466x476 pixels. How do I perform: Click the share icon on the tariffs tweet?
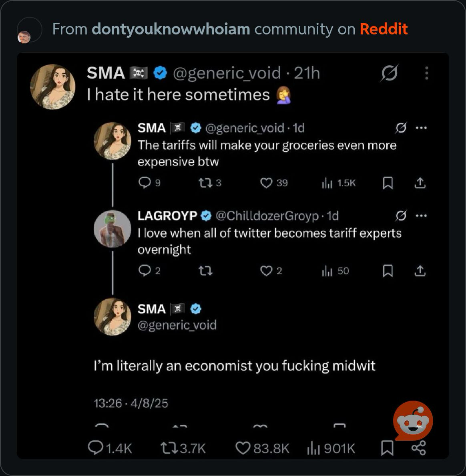coord(420,183)
